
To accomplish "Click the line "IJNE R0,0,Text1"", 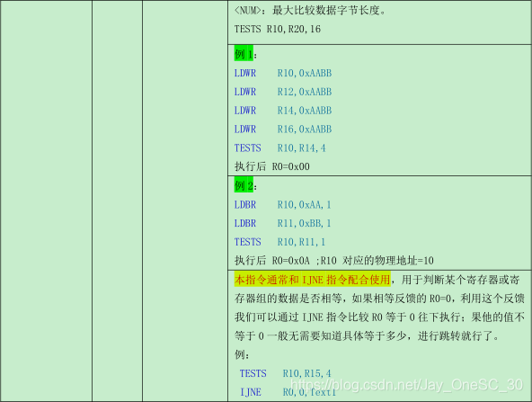I will click(x=288, y=392).
